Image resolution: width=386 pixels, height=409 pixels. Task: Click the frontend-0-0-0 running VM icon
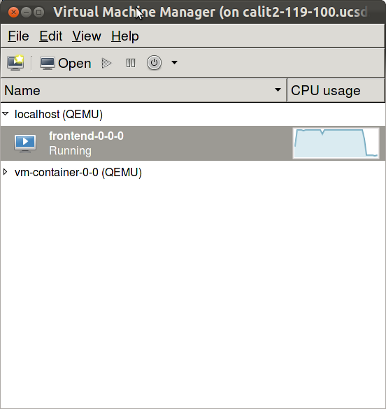coord(25,143)
